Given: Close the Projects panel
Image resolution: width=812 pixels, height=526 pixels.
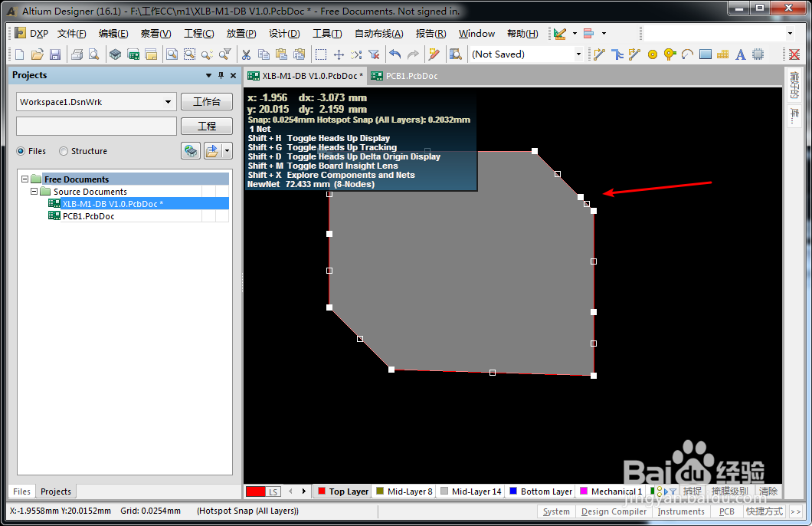Looking at the screenshot, I should [x=233, y=75].
